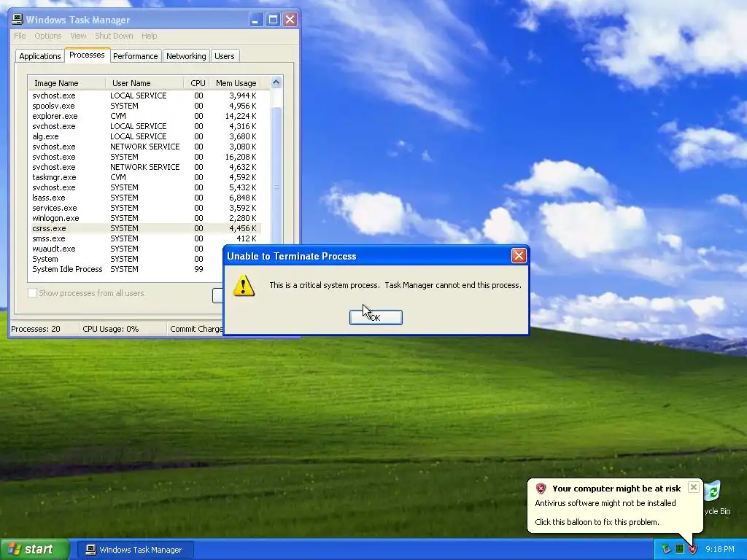Minimize the Windows Task Manager window

click(x=256, y=20)
